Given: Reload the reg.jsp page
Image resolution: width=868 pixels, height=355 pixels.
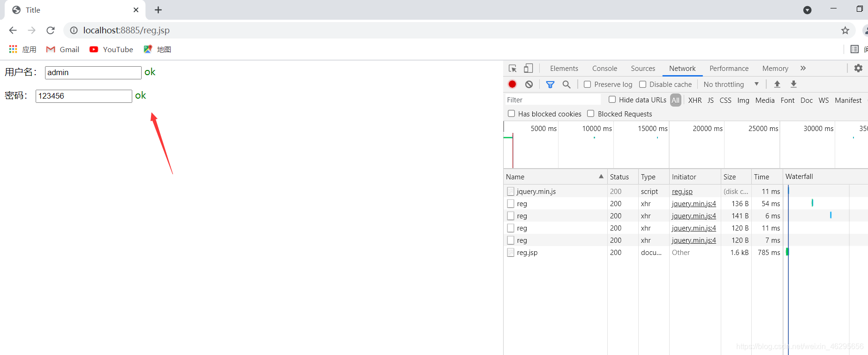Looking at the screenshot, I should pos(51,31).
